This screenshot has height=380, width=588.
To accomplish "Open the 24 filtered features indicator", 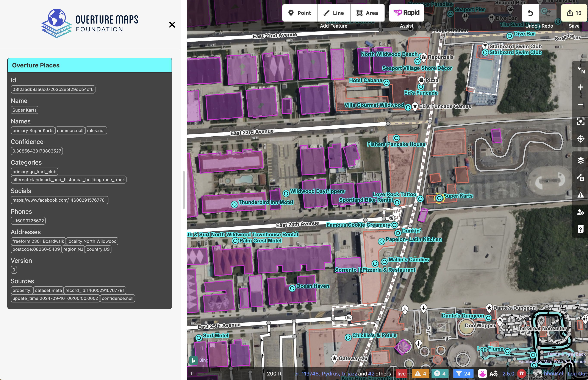I will [463, 374].
